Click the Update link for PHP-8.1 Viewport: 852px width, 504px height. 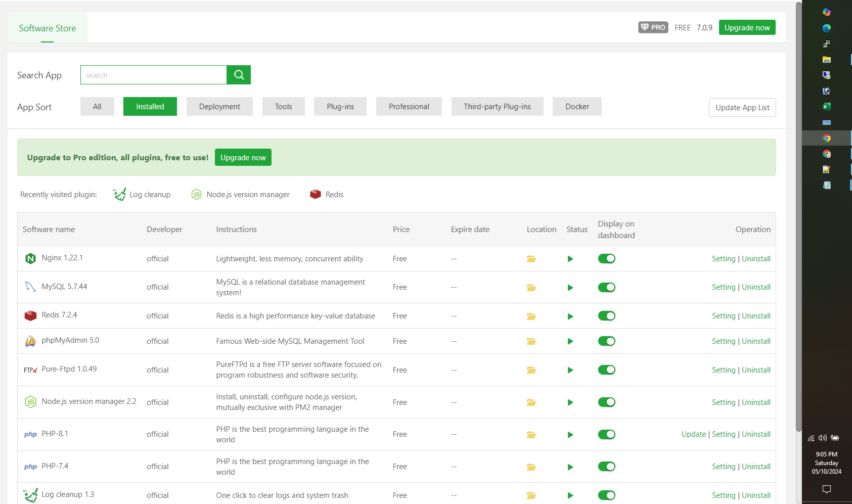pyautogui.click(x=693, y=434)
